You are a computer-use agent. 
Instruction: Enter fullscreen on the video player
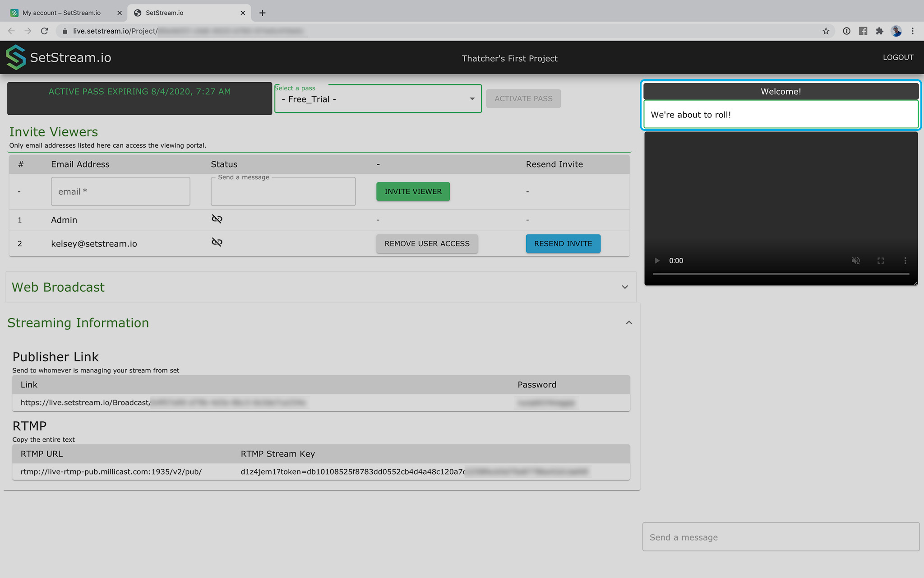point(881,261)
